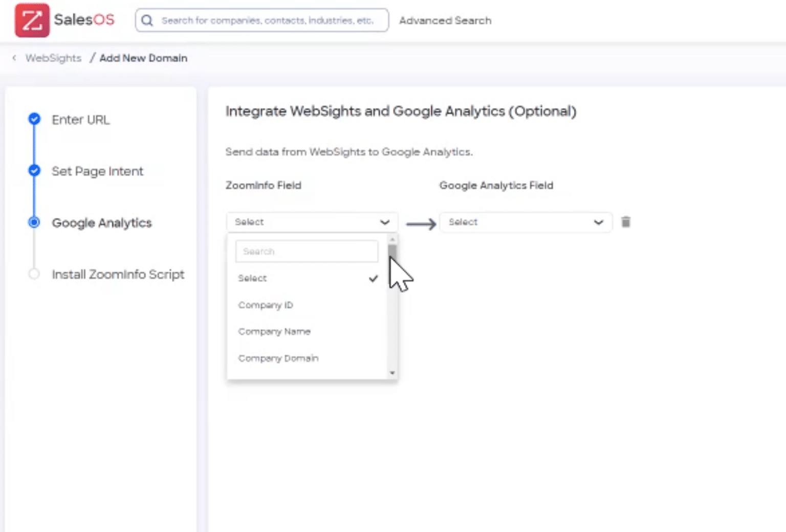Open the ZoomInfo Field dropdown
Viewport: 786px width, 532px height.
pyautogui.click(x=312, y=222)
